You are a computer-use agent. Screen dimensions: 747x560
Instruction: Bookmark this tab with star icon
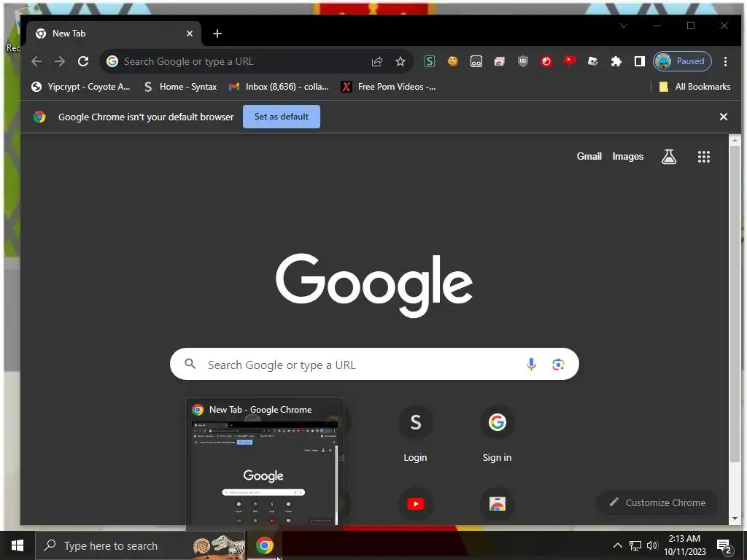click(x=400, y=61)
